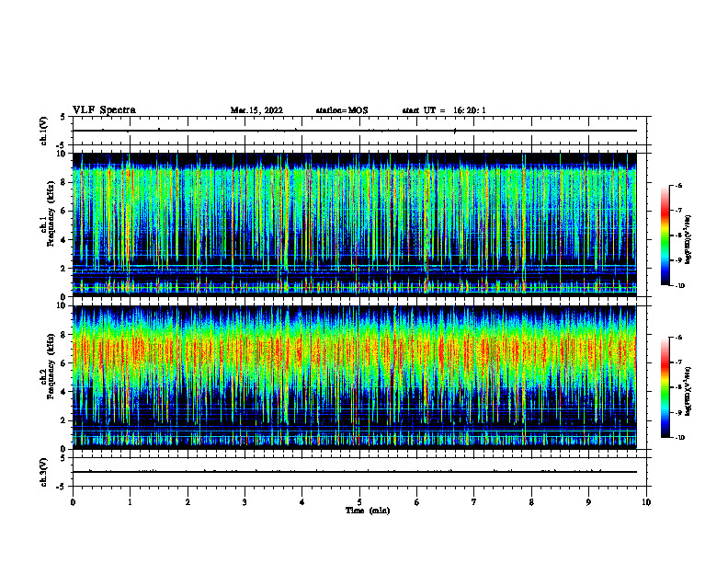The height and width of the screenshot is (563, 728).
Task: Click the "-6" label on ch.1 color scale
Action: pyautogui.click(x=678, y=185)
